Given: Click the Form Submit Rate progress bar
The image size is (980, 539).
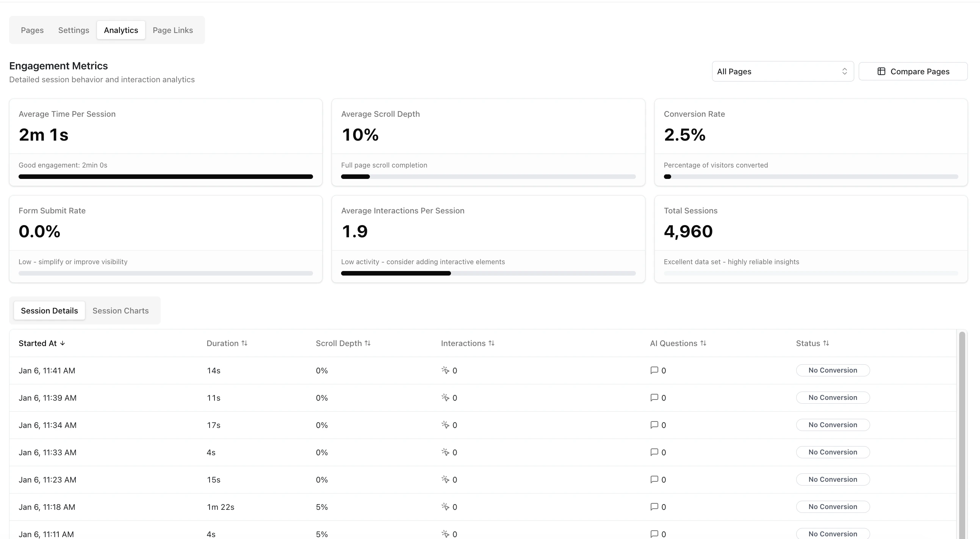Looking at the screenshot, I should click(166, 273).
